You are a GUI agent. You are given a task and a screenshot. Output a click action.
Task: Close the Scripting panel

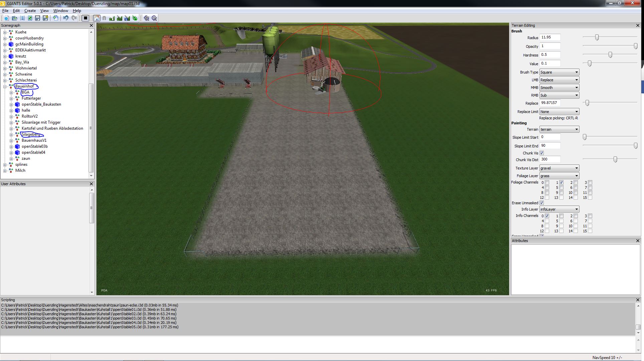pyautogui.click(x=638, y=300)
